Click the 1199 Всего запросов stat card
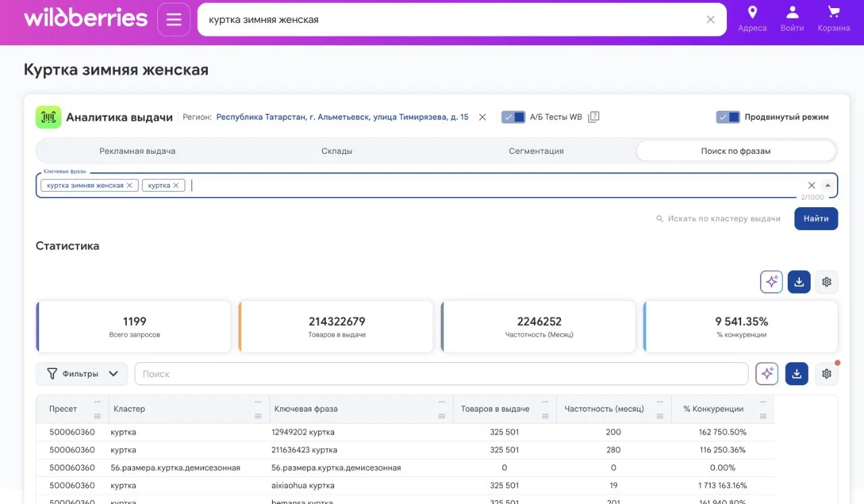Viewport: 864px width, 504px height. (x=134, y=327)
